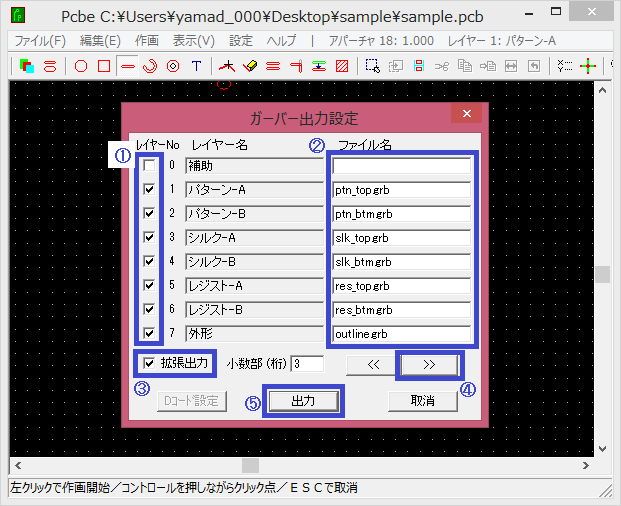Click the green-bar layer move tool icon

point(319,66)
